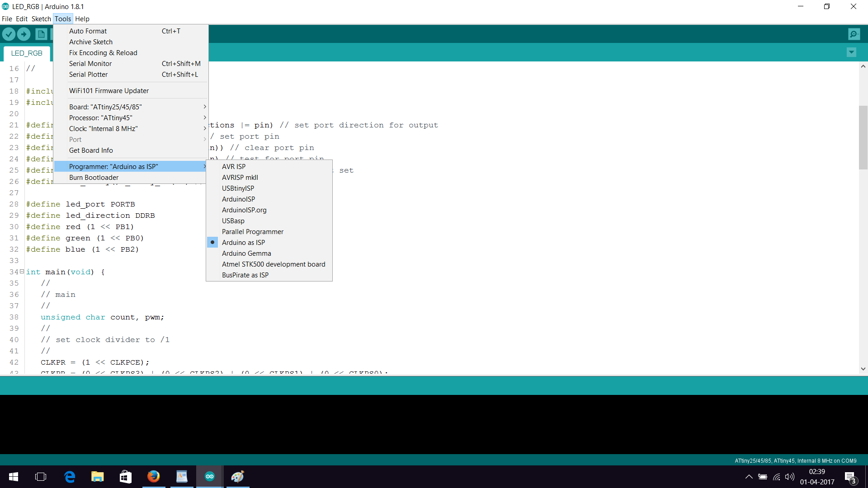The width and height of the screenshot is (868, 488).
Task: Choose Fix Encoding & Reload
Action: (131, 53)
